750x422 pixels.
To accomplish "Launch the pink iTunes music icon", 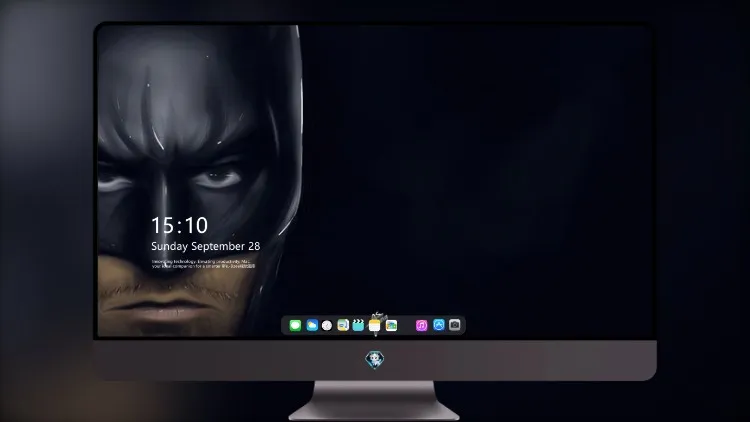I will click(x=421, y=325).
